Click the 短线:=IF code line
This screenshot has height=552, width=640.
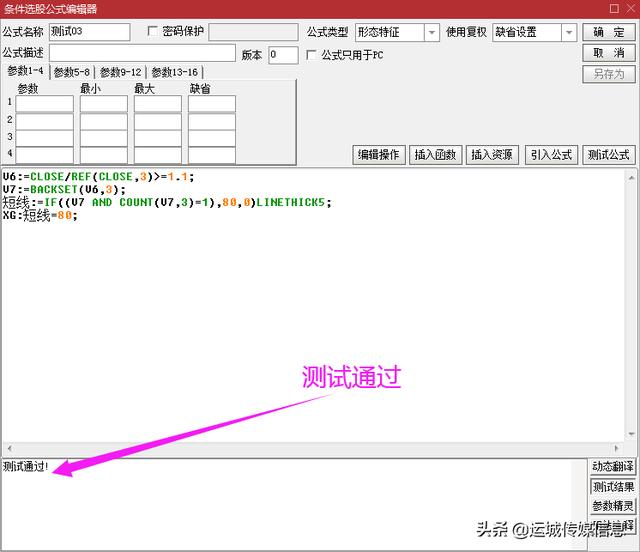click(167, 202)
